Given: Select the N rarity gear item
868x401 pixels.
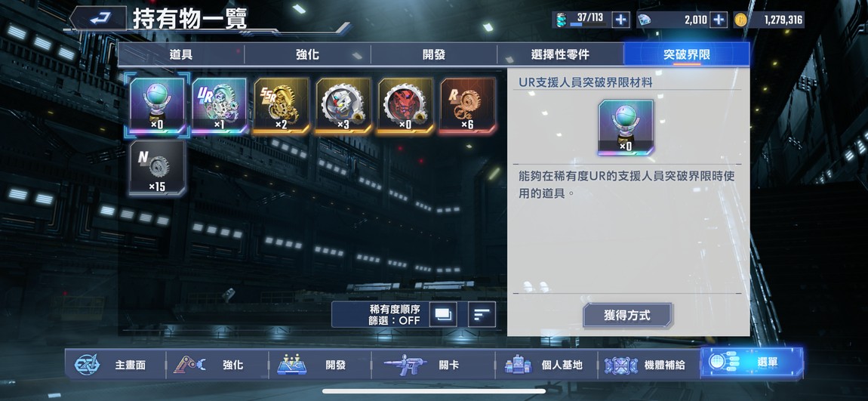Looking at the screenshot, I should [157, 168].
